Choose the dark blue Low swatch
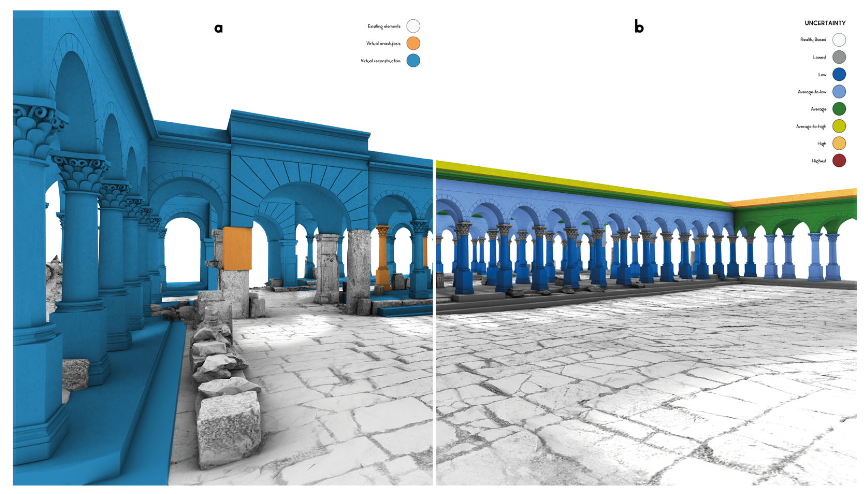 click(x=839, y=74)
